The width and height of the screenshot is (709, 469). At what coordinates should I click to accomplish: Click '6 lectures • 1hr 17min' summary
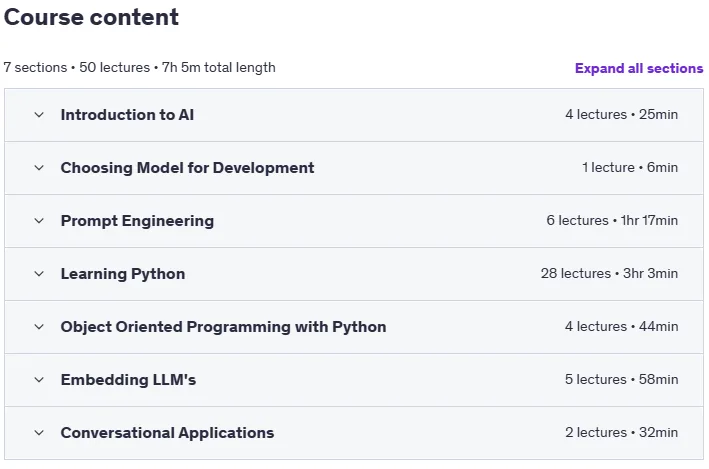[x=612, y=220]
